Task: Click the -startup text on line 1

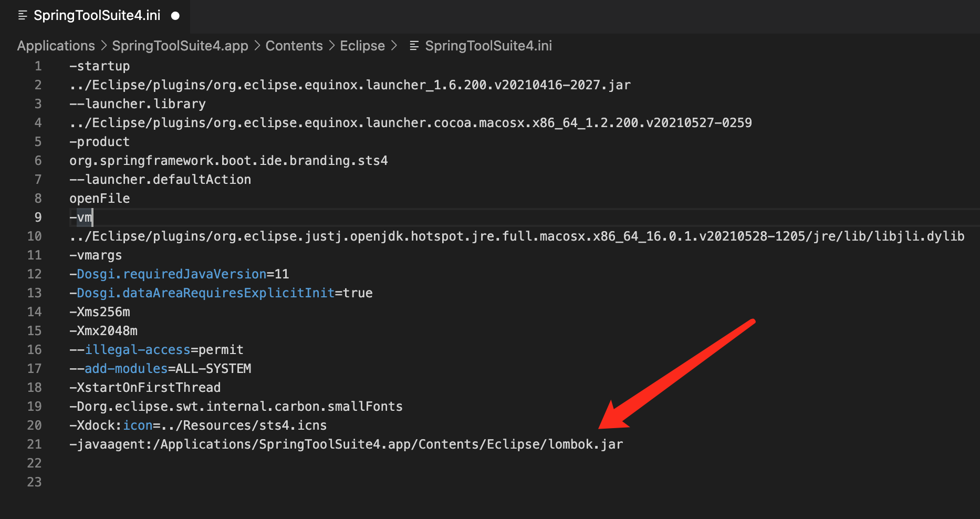Action: 99,66
